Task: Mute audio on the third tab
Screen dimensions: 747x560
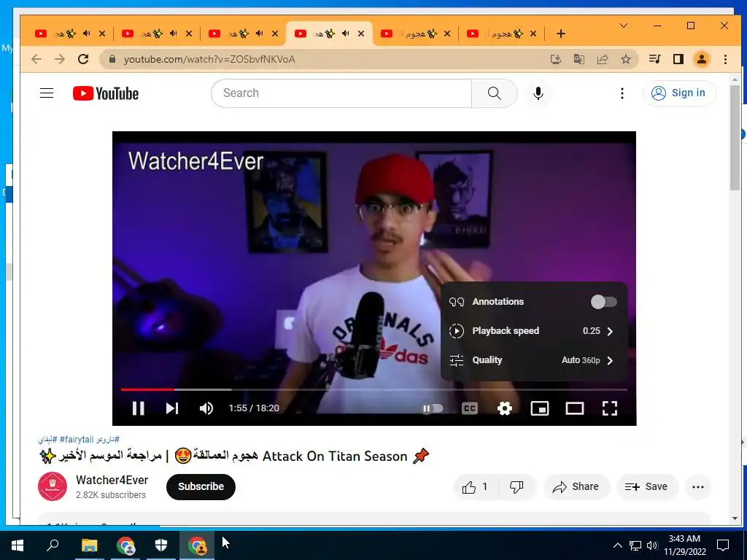Action: tap(259, 34)
